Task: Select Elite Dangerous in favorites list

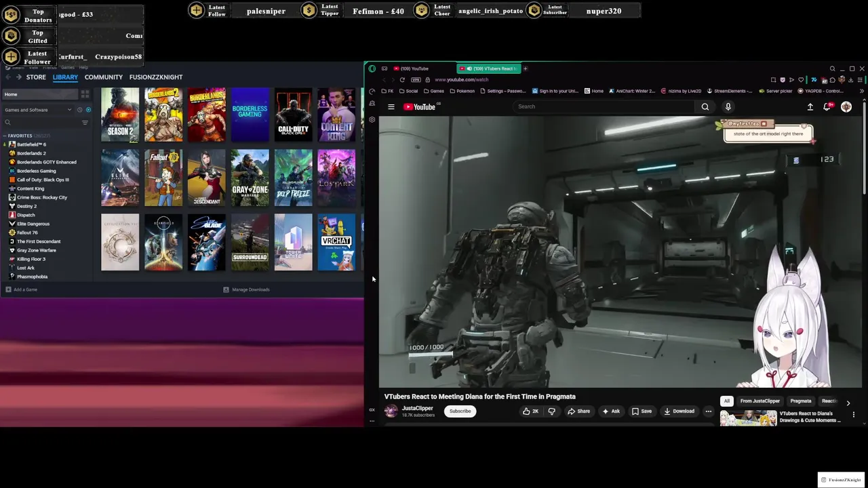Action: pos(33,224)
